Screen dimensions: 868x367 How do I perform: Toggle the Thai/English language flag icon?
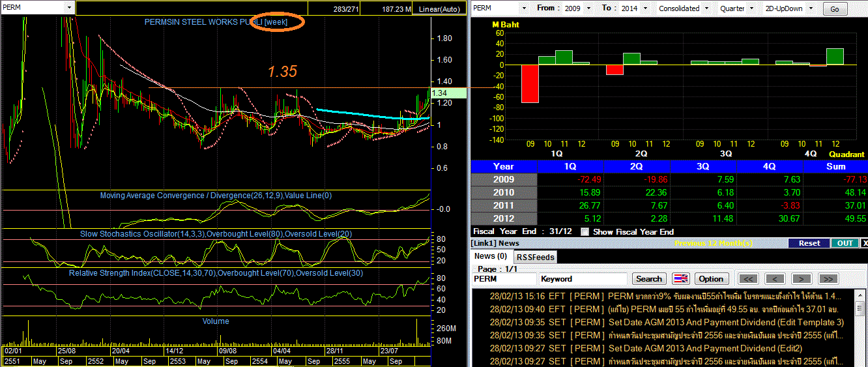680,278
